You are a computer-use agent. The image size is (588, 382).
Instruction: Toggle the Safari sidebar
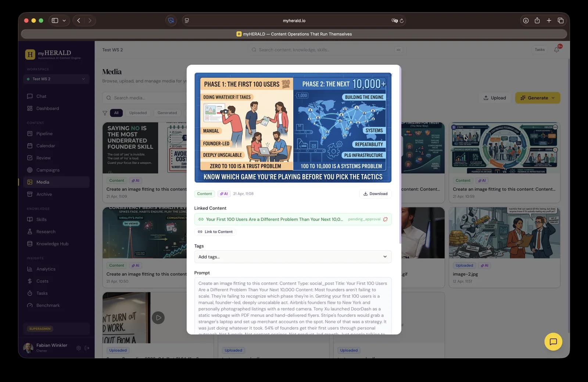(55, 21)
